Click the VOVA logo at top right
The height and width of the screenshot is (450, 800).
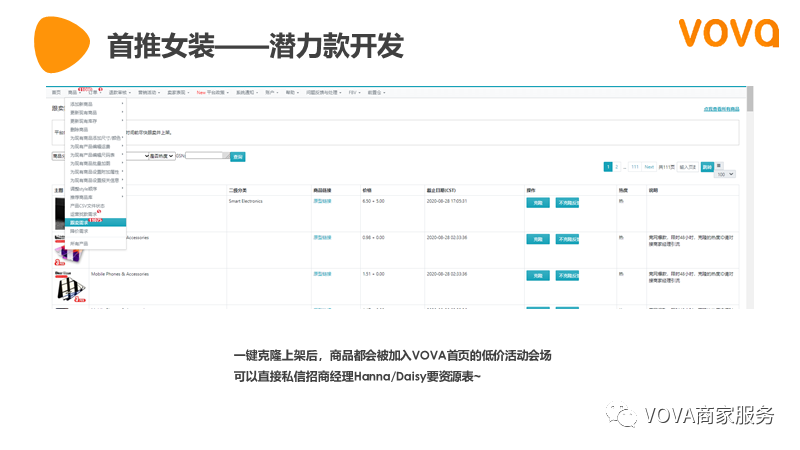[728, 32]
